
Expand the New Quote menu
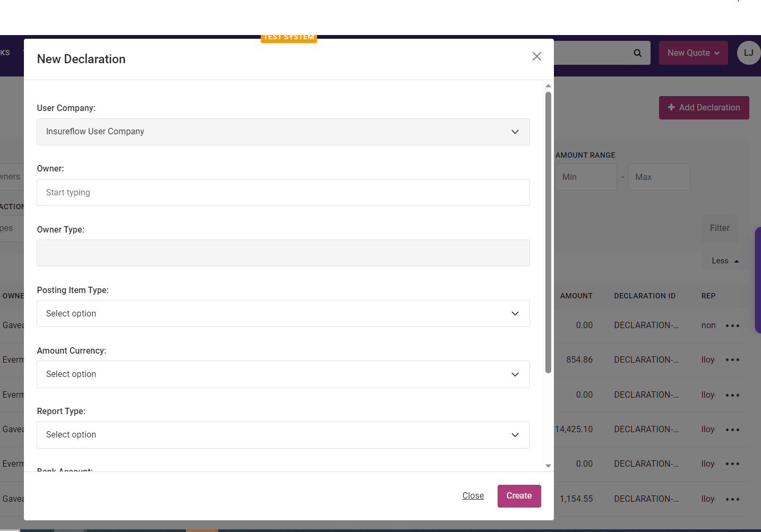click(x=693, y=53)
